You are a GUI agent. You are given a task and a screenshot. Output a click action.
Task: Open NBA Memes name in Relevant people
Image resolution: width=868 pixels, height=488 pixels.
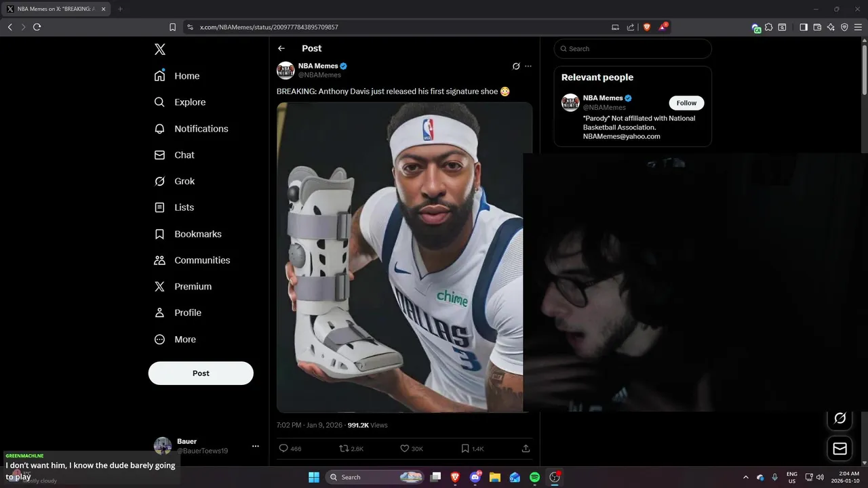pyautogui.click(x=603, y=98)
